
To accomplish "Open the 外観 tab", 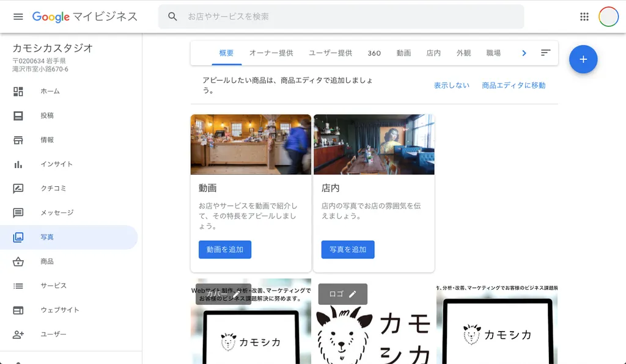I will (x=463, y=53).
